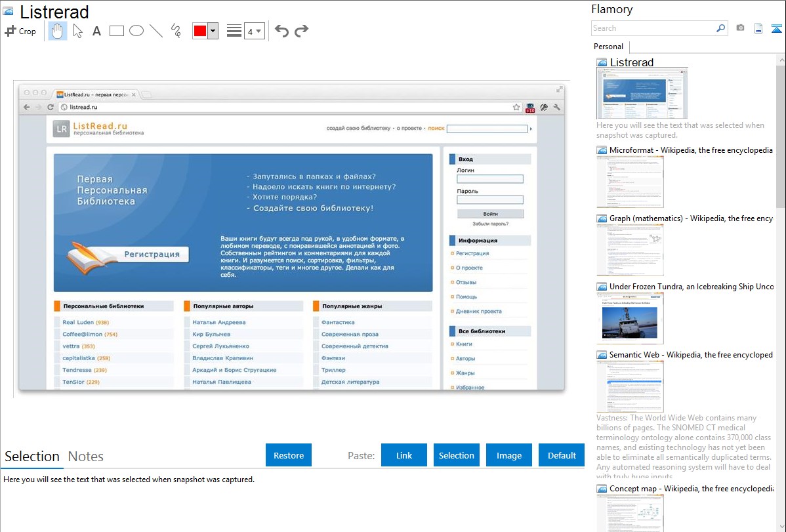786x532 pixels.
Task: Click the Paste Image button
Action: pyautogui.click(x=509, y=455)
